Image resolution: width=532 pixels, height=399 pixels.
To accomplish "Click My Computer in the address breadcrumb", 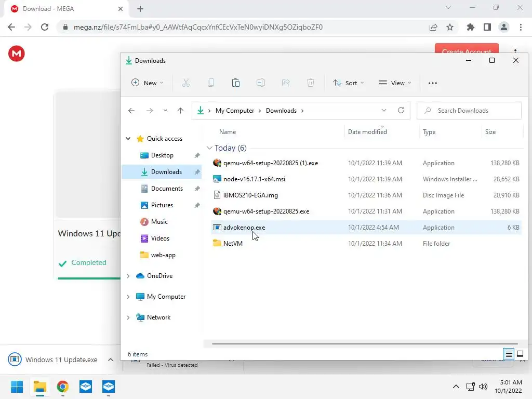I will [235, 111].
